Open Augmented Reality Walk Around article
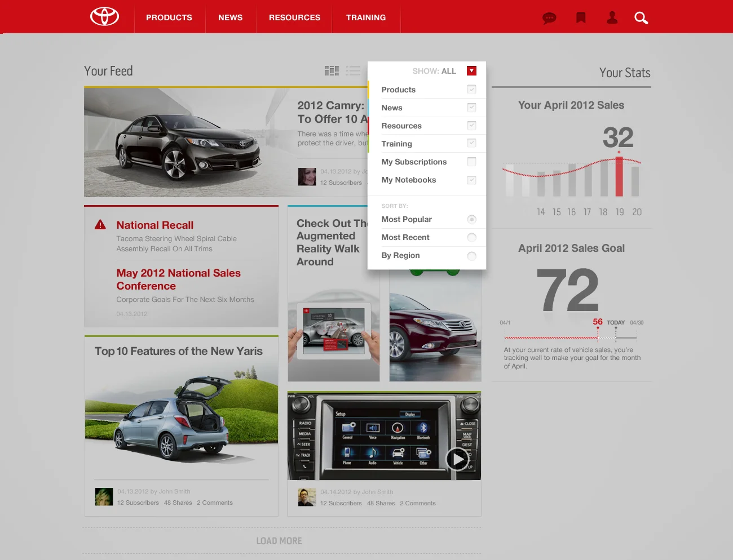Screen dimensions: 733x560 click(x=332, y=242)
